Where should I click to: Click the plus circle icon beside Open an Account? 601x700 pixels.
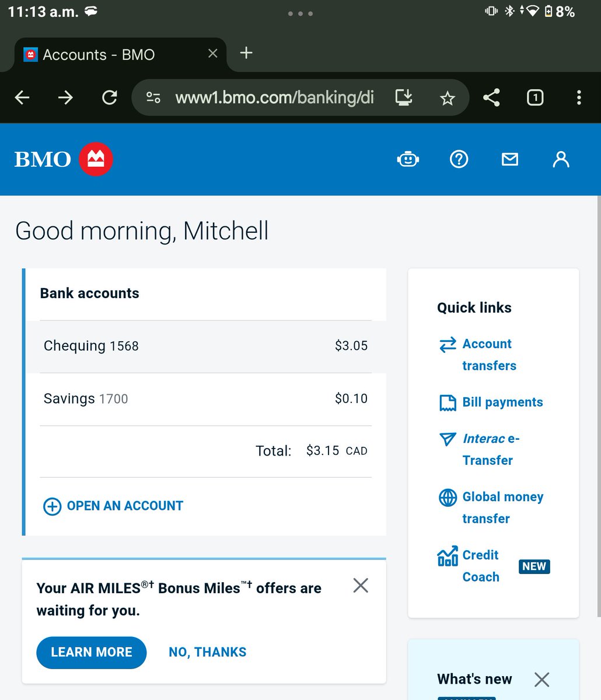[x=53, y=506]
